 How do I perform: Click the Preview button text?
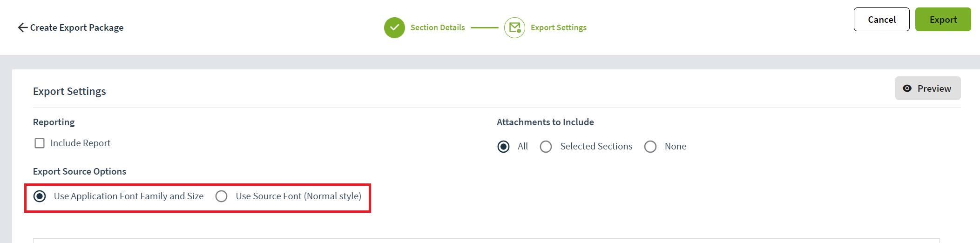pyautogui.click(x=934, y=88)
